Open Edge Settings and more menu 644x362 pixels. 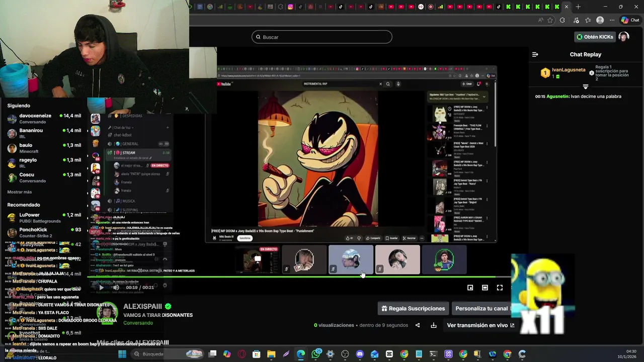pos(612,20)
